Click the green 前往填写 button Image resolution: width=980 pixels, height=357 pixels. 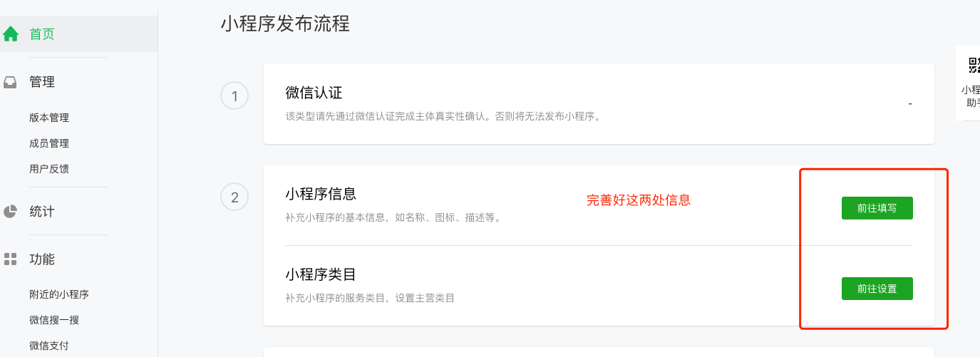(x=877, y=208)
